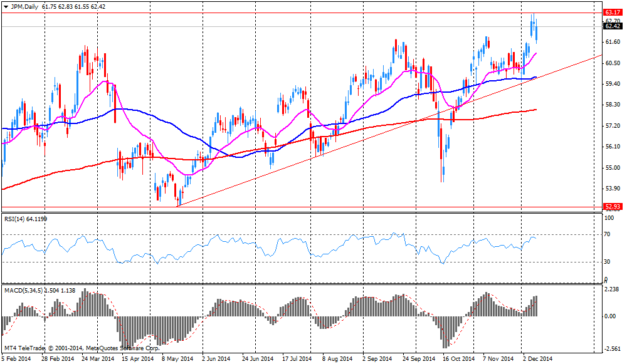This screenshot has width=627, height=364.
Task: Pick the 8 Aug 2014 date label
Action: [x=337, y=359]
